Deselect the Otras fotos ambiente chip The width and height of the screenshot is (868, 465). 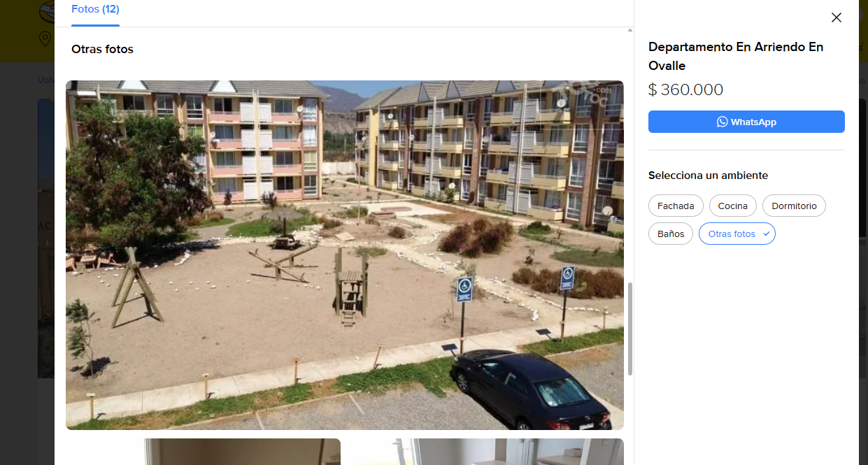click(737, 234)
